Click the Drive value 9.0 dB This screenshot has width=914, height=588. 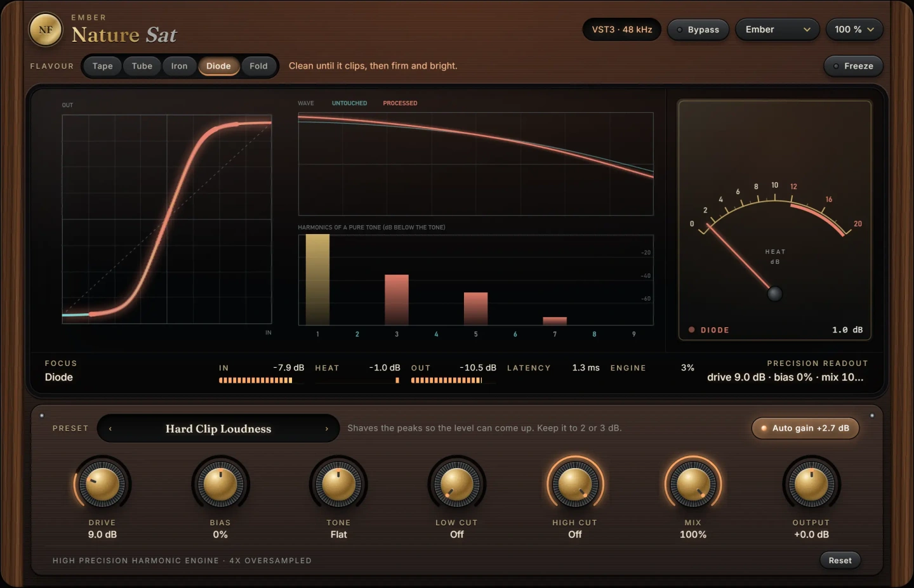tap(102, 535)
